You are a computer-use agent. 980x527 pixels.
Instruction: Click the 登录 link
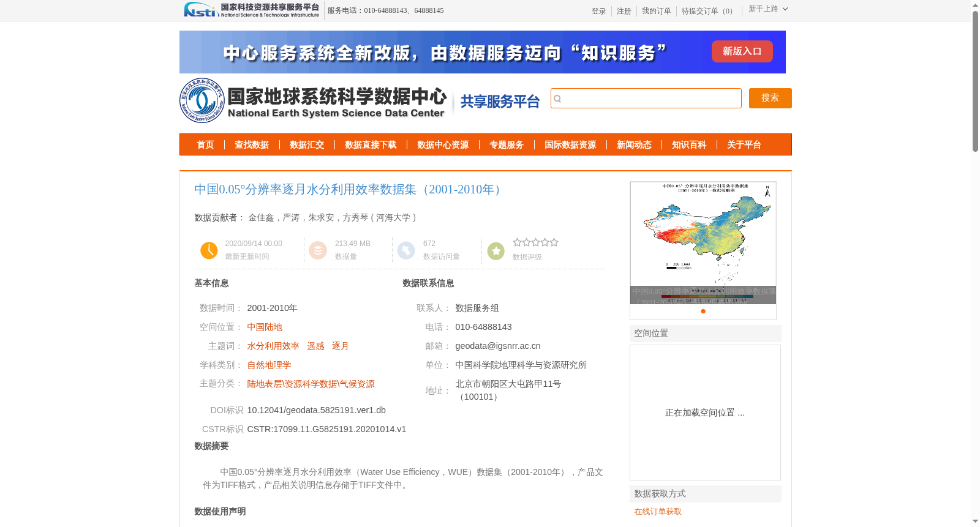pyautogui.click(x=599, y=11)
